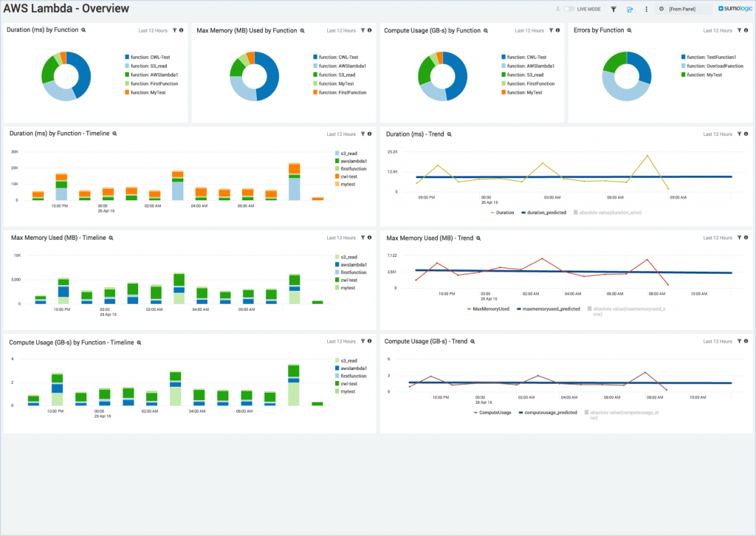Open the dashboard filter funnel in header
Screen dimensions: 756x536
614,9
